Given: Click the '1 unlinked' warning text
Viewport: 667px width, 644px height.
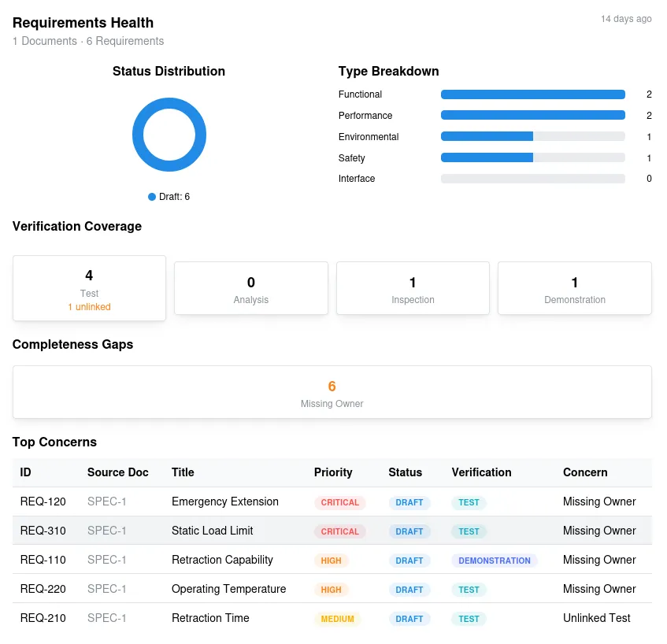Looking at the screenshot, I should click(x=89, y=307).
